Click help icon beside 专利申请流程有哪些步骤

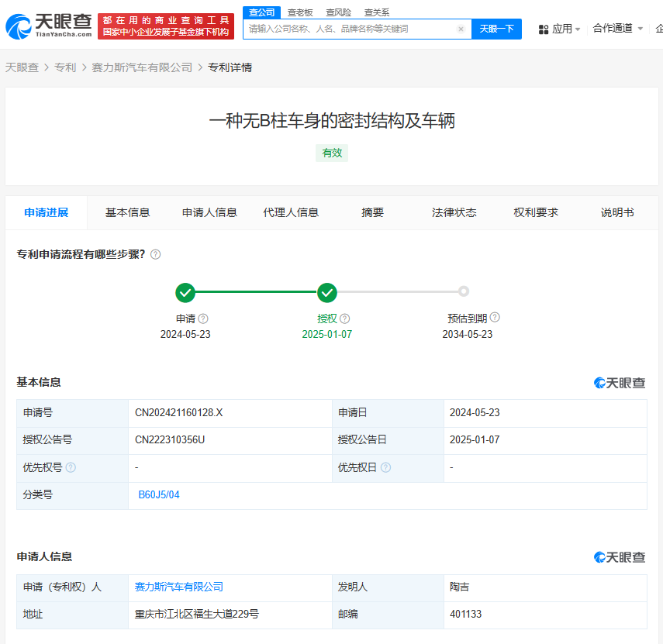point(155,254)
